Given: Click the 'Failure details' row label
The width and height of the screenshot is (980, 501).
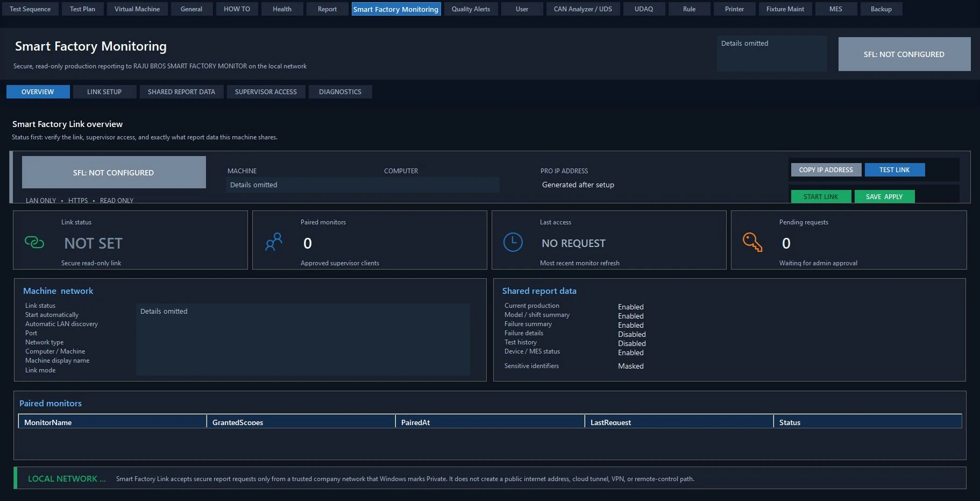Looking at the screenshot, I should (x=523, y=333).
